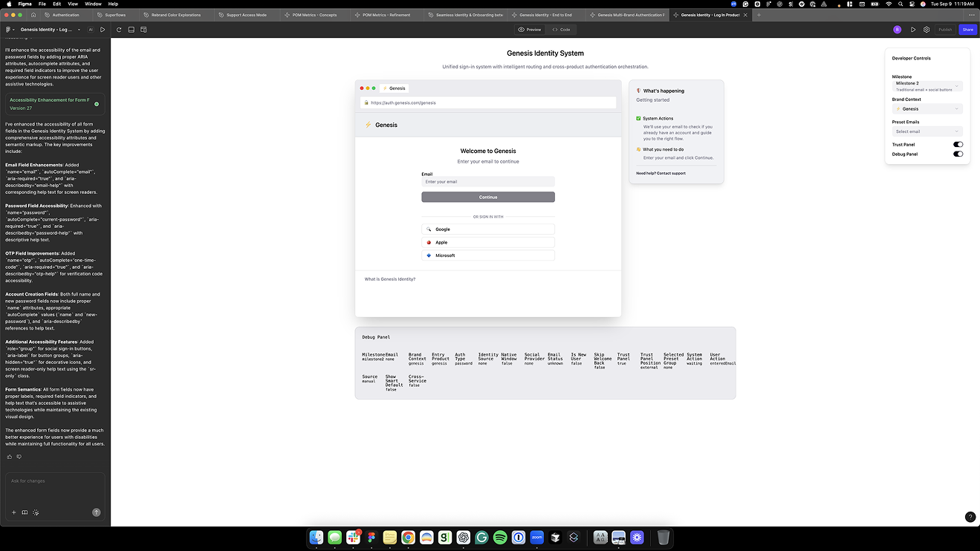The height and width of the screenshot is (551, 980).
Task: Click the thumbs down feedback icon
Action: pos(19,457)
